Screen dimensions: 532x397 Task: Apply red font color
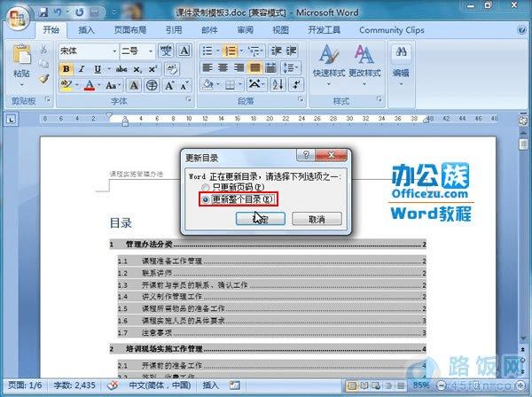point(90,85)
